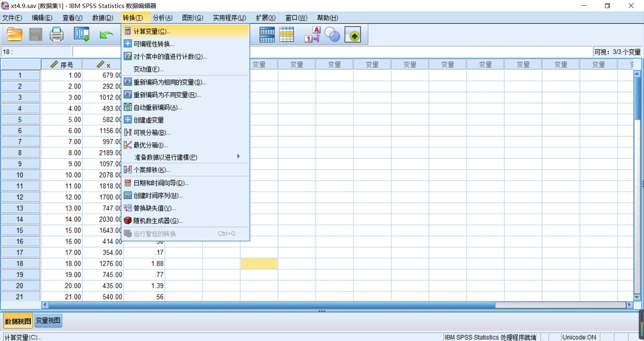Image resolution: width=644 pixels, height=341 pixels.
Task: Click the vertical scrollbar up arrow
Action: pos(637,74)
